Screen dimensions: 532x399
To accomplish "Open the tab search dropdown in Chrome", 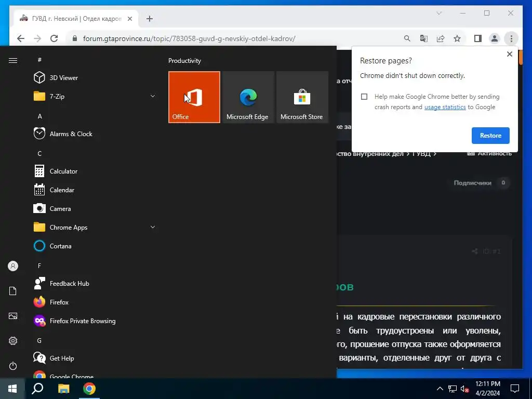I will coord(438,13).
